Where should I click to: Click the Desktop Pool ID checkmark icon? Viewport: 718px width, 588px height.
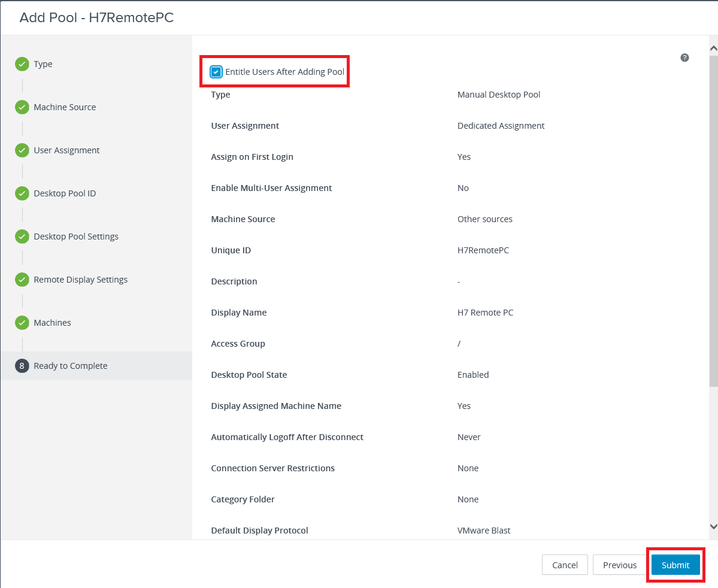click(22, 193)
